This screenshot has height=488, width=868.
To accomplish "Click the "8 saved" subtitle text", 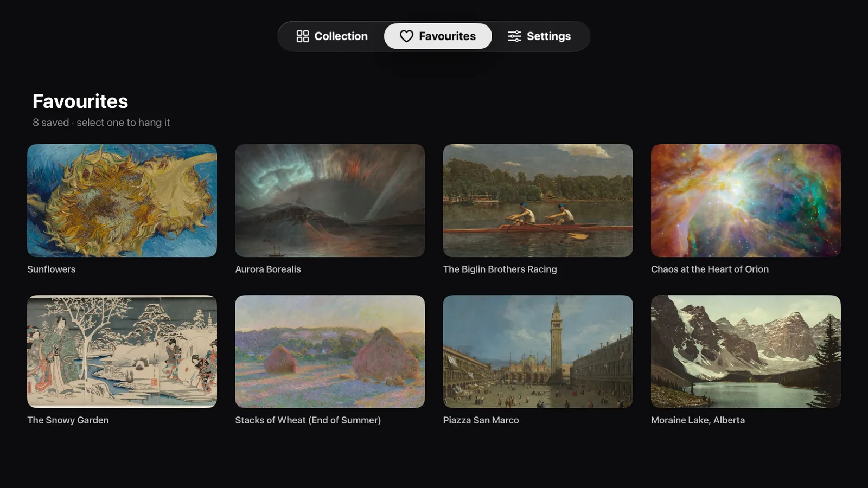I will [x=51, y=123].
